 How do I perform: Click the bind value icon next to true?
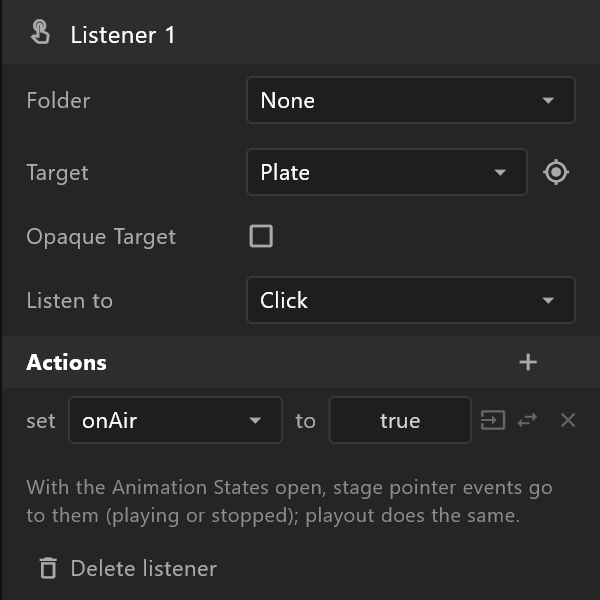point(493,420)
